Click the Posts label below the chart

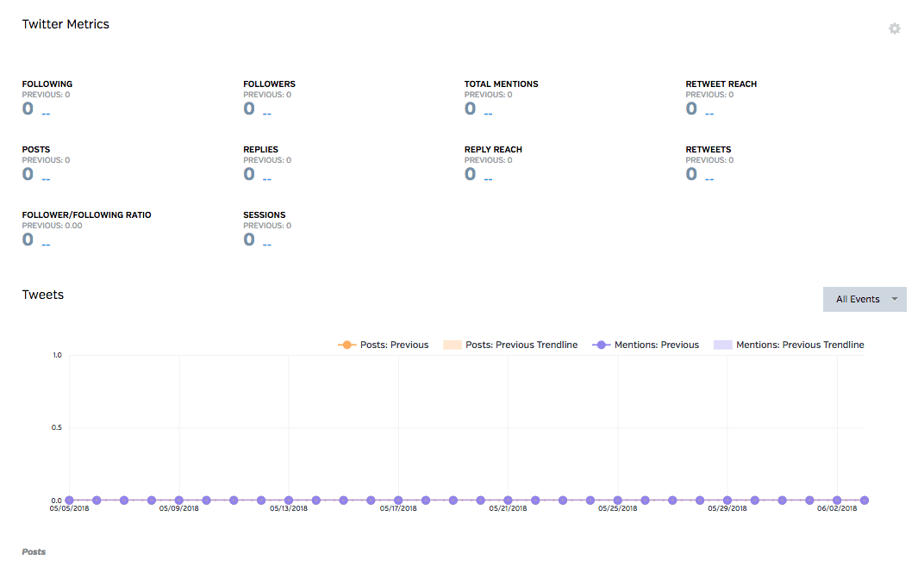click(x=34, y=551)
